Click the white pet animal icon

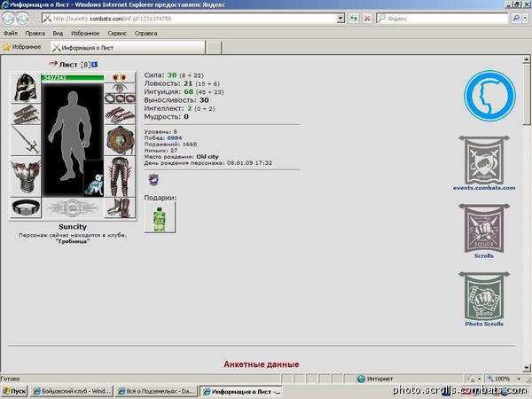click(94, 184)
